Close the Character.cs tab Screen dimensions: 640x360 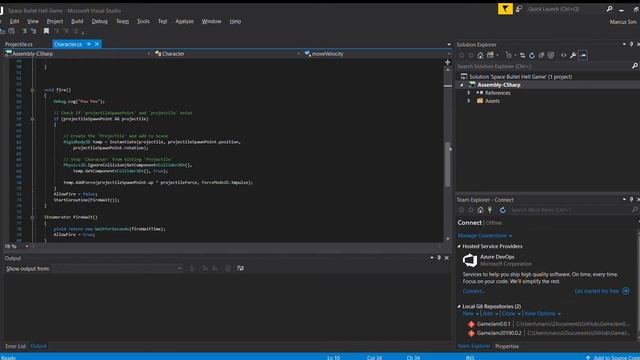97,44
